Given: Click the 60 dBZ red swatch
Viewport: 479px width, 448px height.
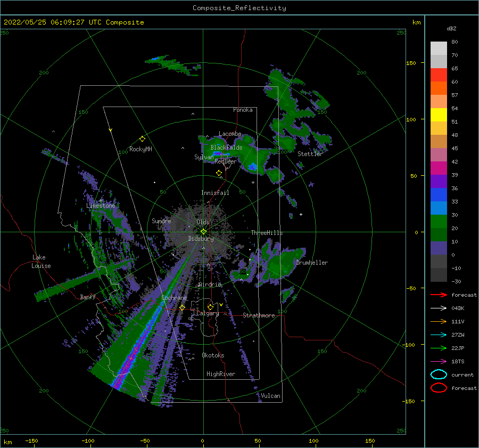Looking at the screenshot, I should point(439,75).
